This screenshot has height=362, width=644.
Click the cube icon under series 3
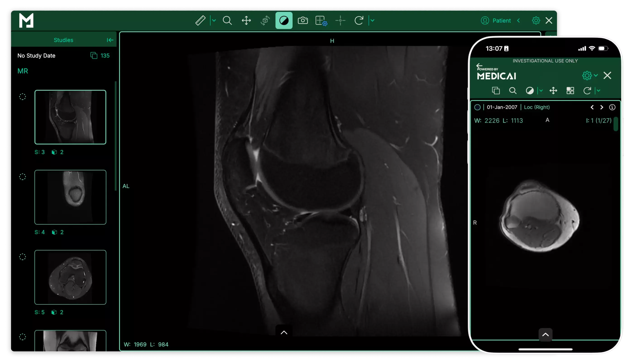pos(54,152)
